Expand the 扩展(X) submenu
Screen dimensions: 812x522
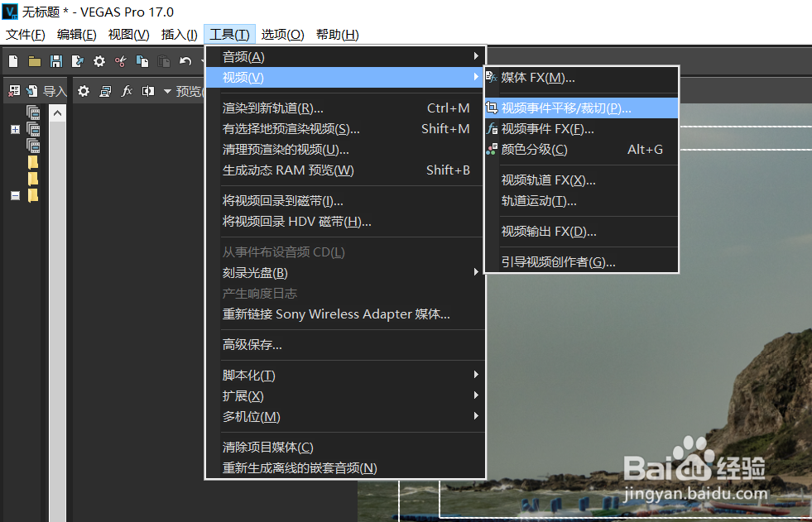tap(345, 395)
